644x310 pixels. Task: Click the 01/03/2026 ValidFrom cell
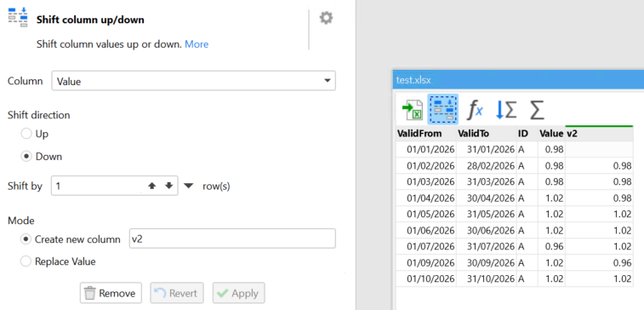(426, 181)
